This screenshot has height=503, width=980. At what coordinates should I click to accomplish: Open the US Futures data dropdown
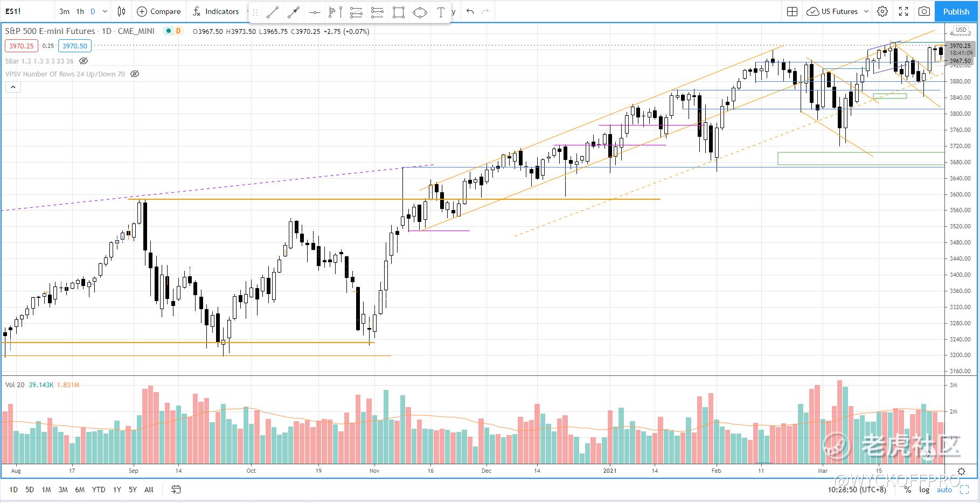click(837, 11)
